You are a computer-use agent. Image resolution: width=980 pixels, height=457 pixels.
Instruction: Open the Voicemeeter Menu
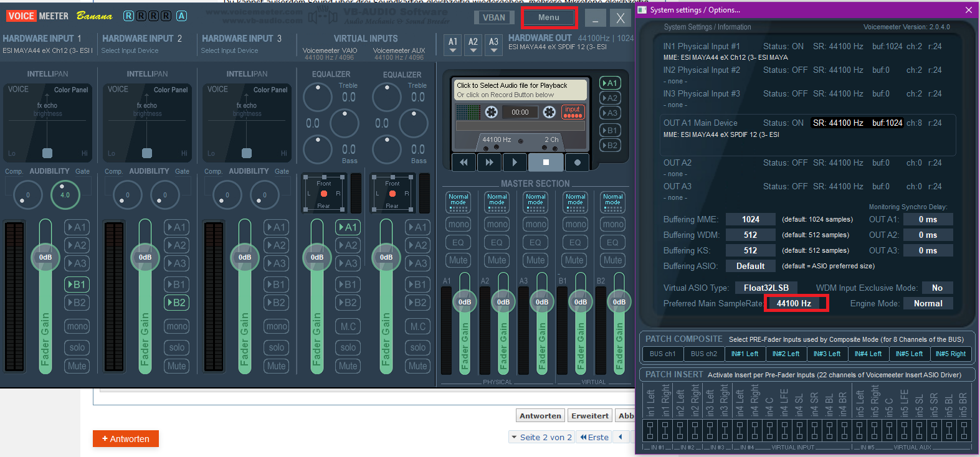tap(549, 17)
